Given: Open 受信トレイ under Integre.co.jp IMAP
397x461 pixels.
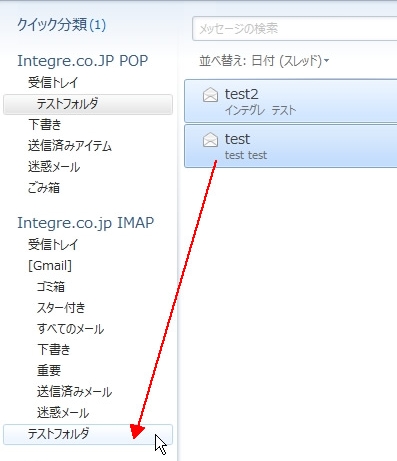Looking at the screenshot, I should click(53, 245).
